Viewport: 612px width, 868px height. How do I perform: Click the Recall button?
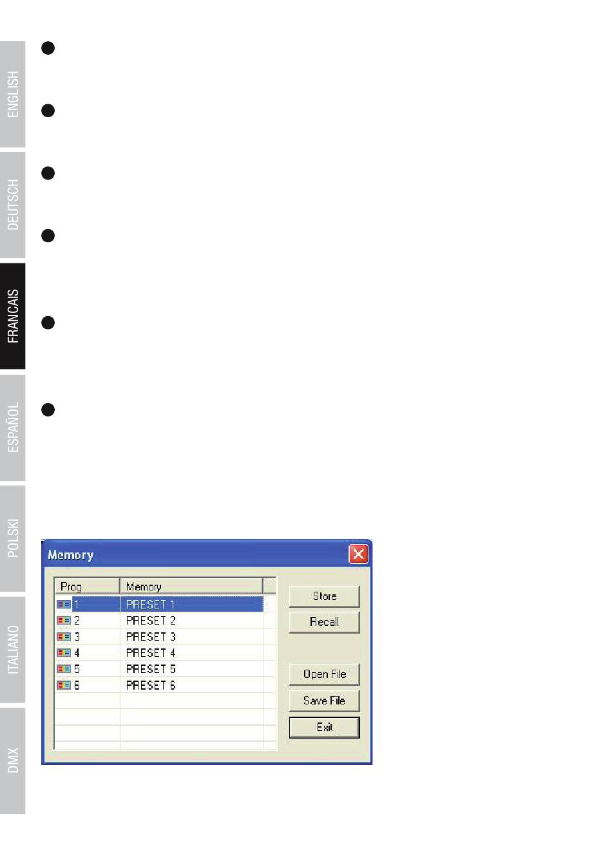[x=324, y=622]
